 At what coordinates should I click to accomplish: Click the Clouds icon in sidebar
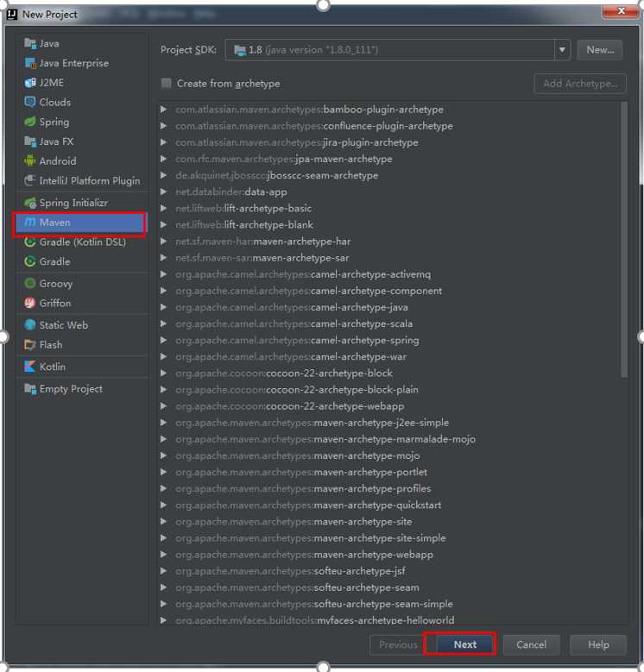30,102
